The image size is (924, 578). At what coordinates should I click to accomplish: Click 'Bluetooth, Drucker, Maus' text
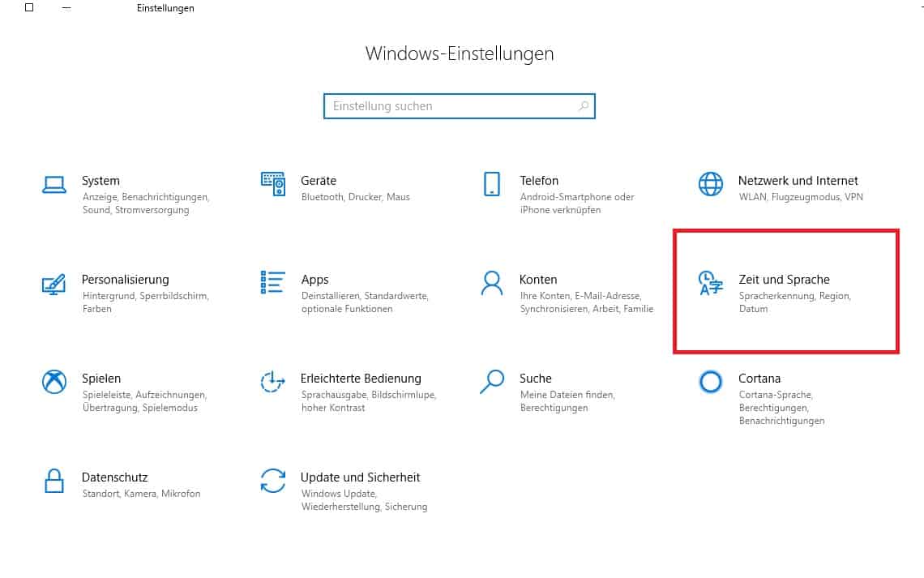point(355,197)
